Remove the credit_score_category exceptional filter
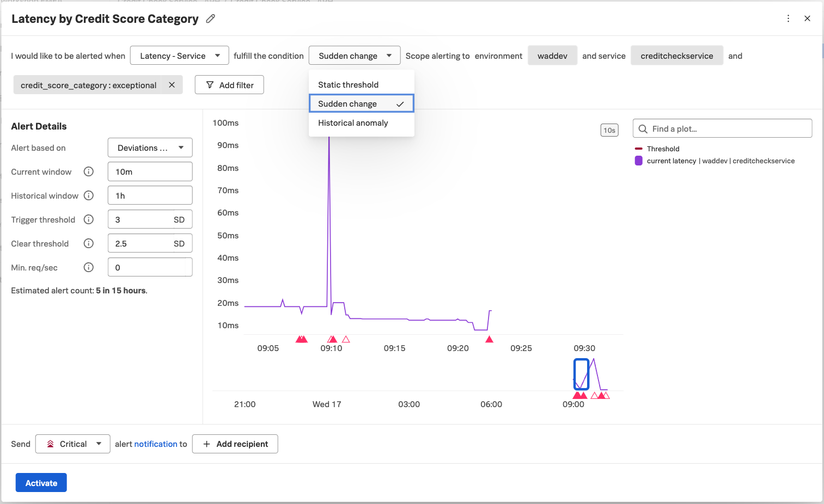Screen dimensions: 824x504 (x=172, y=85)
